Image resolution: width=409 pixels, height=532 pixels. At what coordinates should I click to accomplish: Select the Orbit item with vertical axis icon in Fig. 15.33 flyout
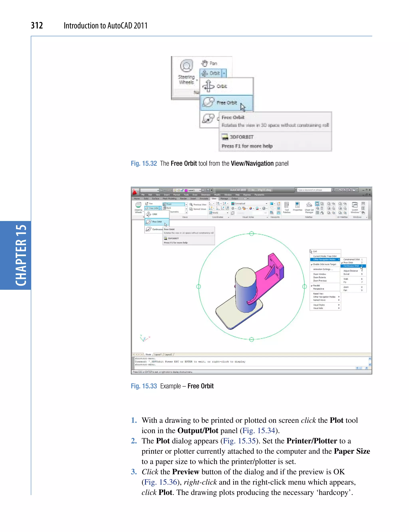pyautogui.click(x=157, y=214)
